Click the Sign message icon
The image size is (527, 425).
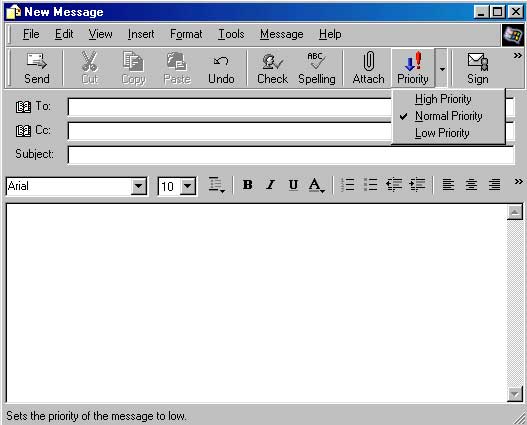point(478,61)
